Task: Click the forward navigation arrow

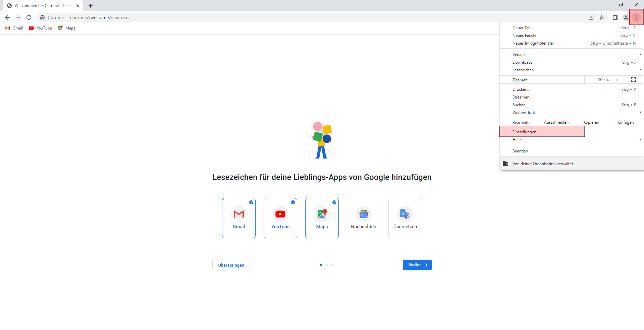Action: point(18,17)
